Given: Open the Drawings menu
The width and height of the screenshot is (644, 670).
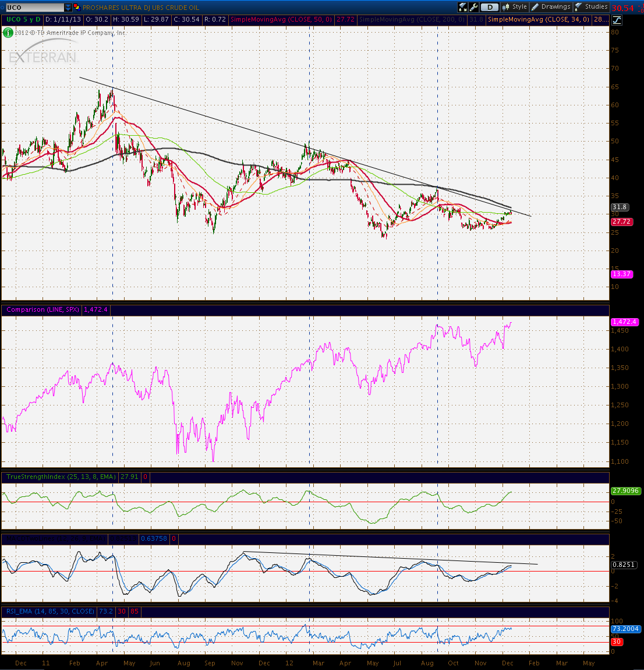Looking at the screenshot, I should point(551,7).
